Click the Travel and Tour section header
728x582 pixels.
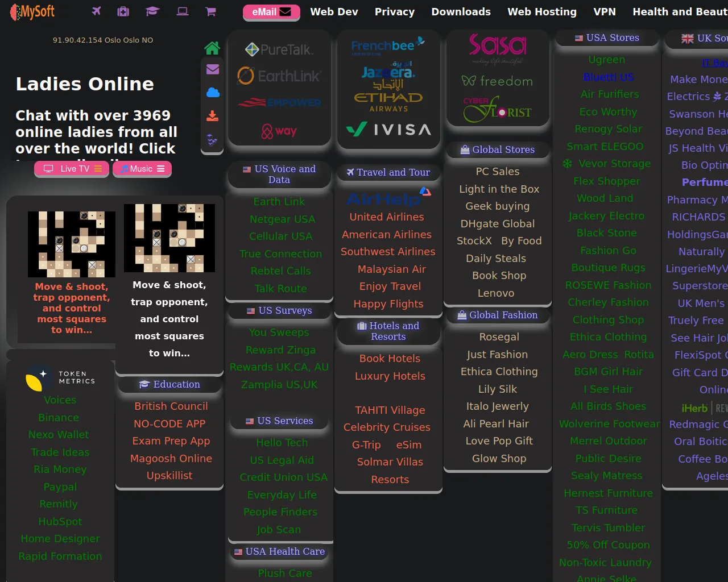[388, 172]
